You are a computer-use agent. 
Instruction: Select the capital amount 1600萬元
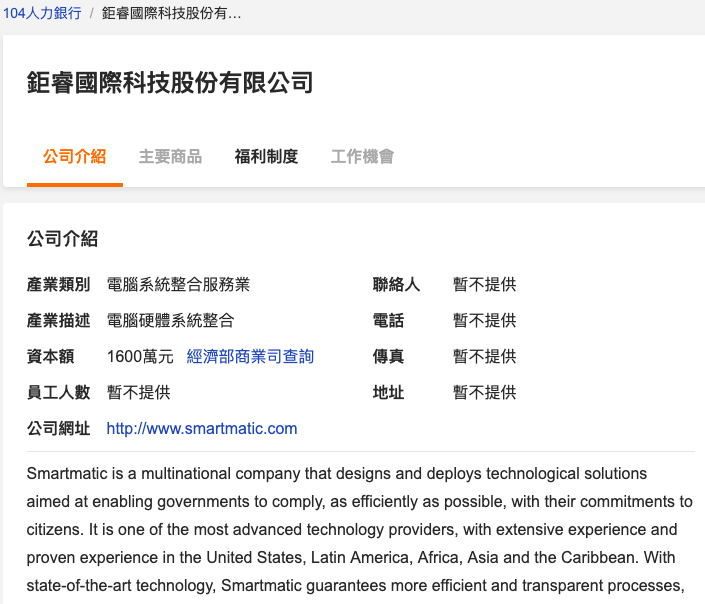[140, 357]
